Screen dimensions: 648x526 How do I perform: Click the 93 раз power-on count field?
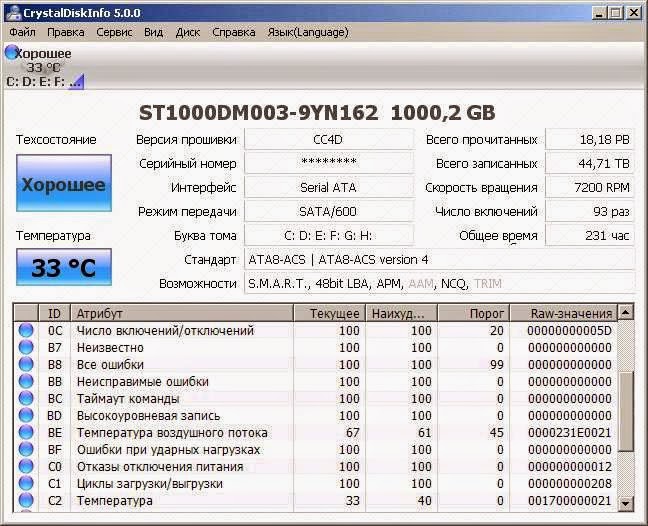590,211
